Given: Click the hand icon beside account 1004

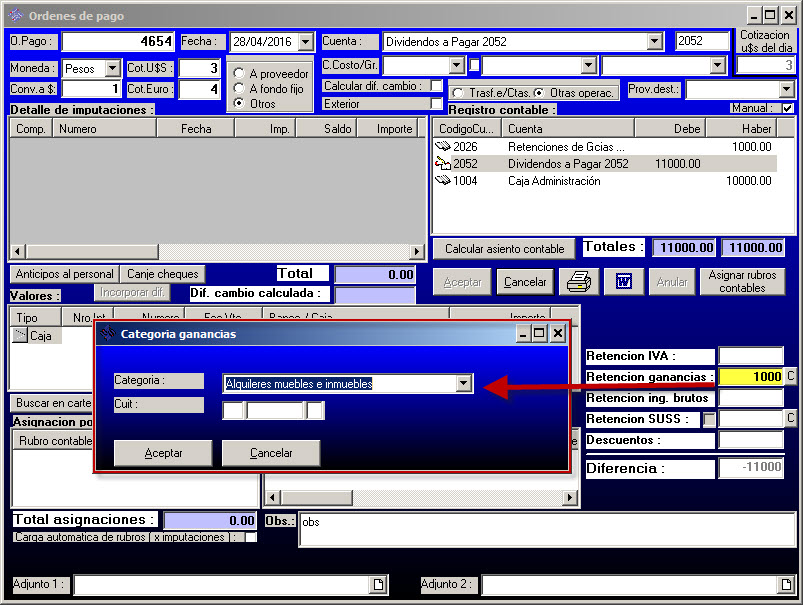Looking at the screenshot, I should click(x=443, y=181).
